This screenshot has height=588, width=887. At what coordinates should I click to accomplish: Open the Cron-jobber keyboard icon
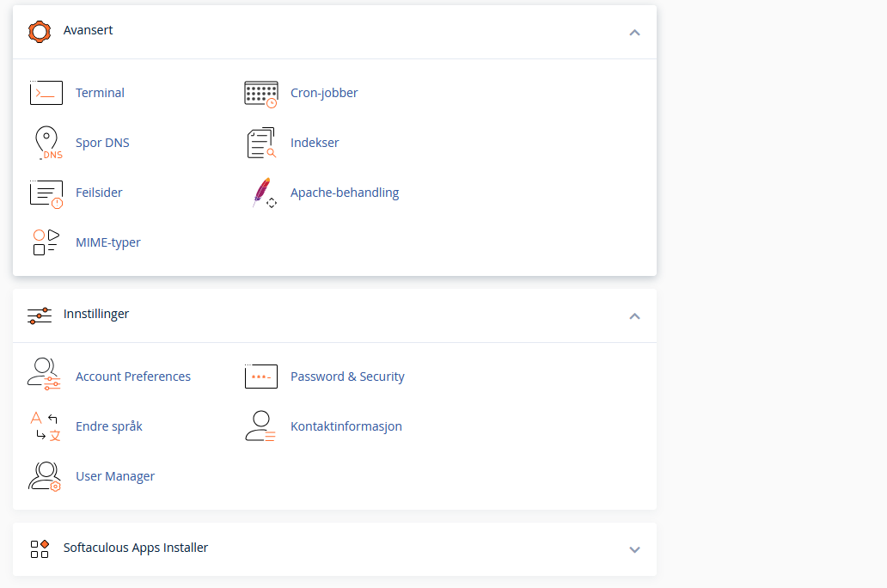[261, 94]
